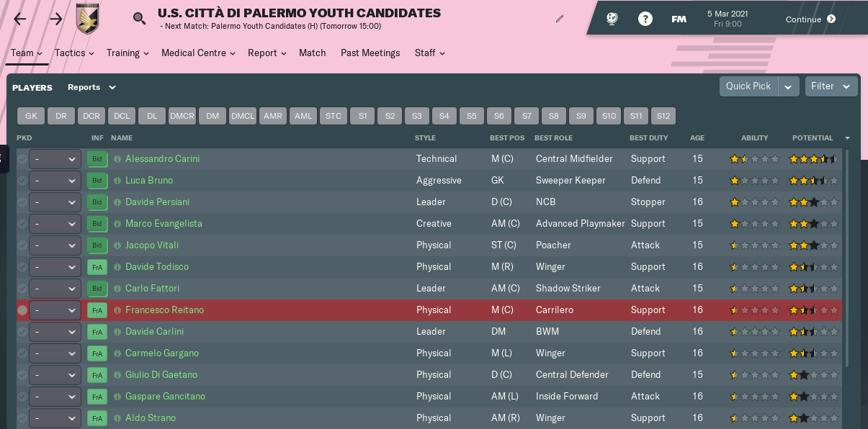
Task: Open picked-position dropdown for Alessandro Carini
Action: tap(55, 159)
